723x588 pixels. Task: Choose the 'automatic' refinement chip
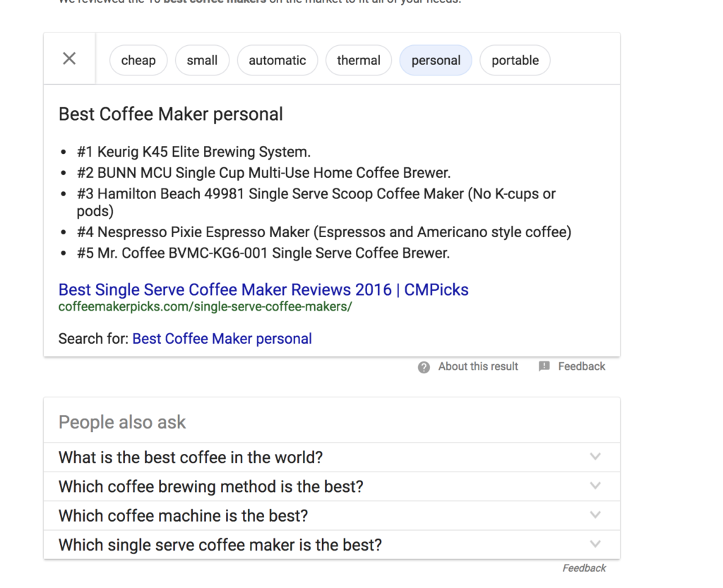coord(277,61)
